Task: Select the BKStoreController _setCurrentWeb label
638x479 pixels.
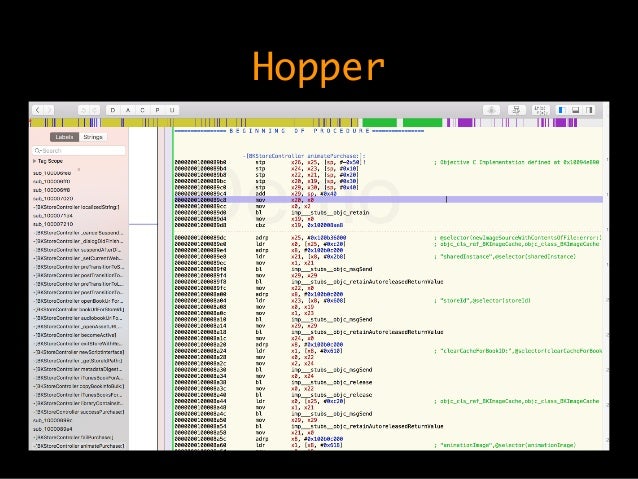Action: coord(79,258)
